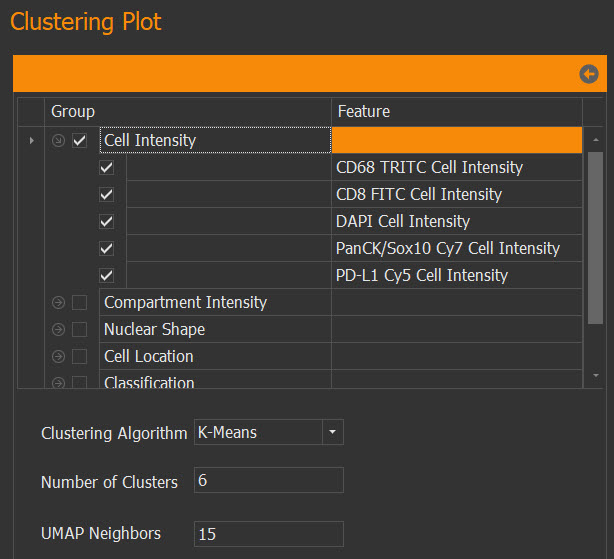The height and width of the screenshot is (559, 614).
Task: Click the feature list vertical scrollbar thumb
Action: click(x=595, y=238)
